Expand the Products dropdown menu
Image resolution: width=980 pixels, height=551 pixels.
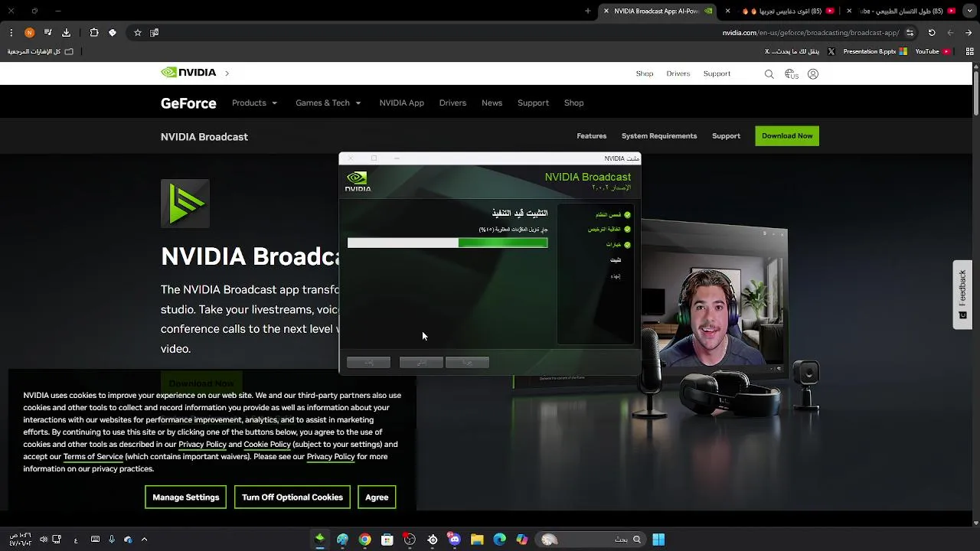(x=255, y=103)
